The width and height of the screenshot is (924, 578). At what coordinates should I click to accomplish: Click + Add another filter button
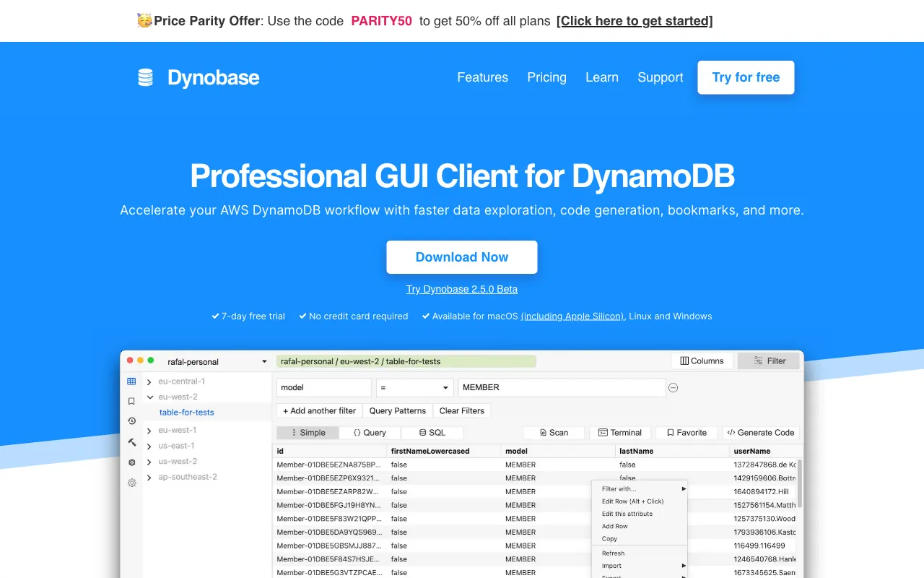pyautogui.click(x=319, y=410)
